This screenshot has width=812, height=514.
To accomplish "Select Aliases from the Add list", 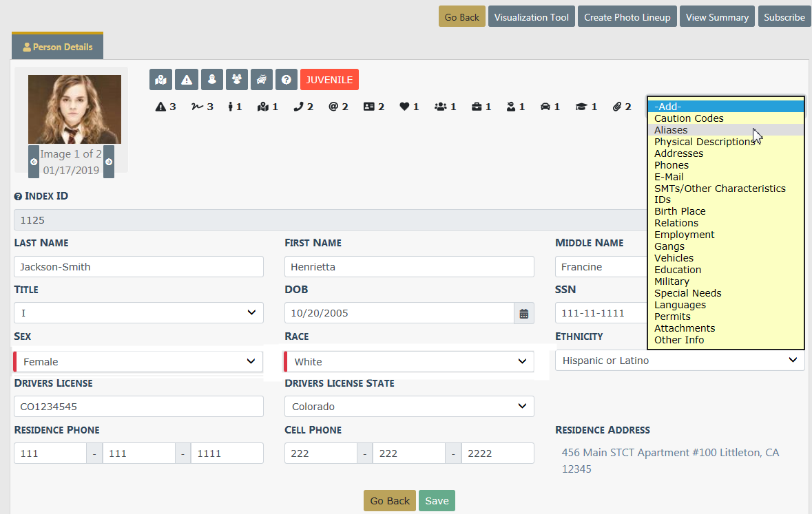I will [671, 130].
